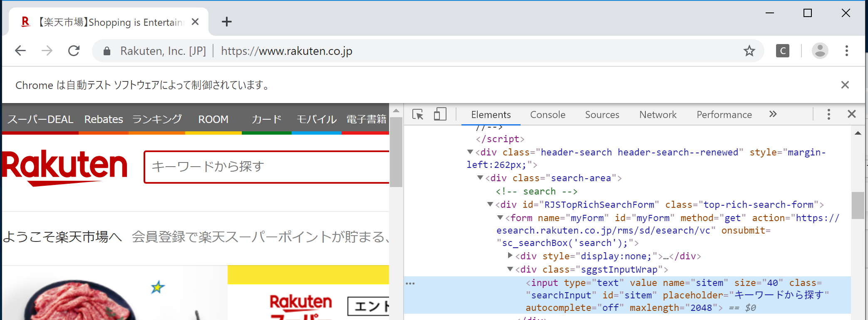Click the Rebates navigation link
This screenshot has width=868, height=320.
(104, 119)
